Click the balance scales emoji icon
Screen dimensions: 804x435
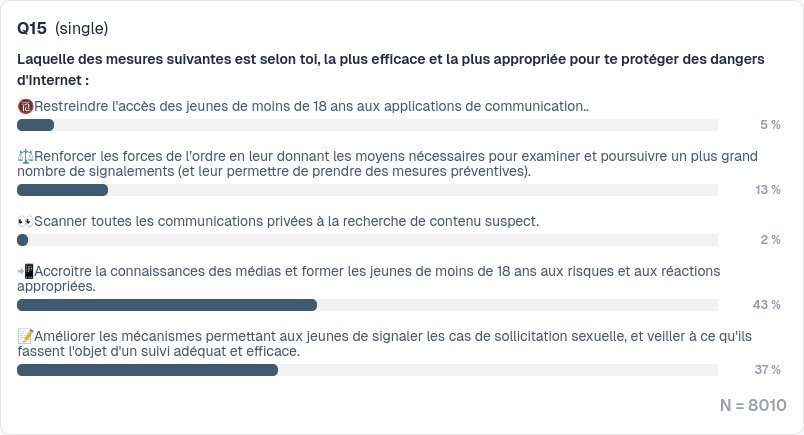pos(25,156)
